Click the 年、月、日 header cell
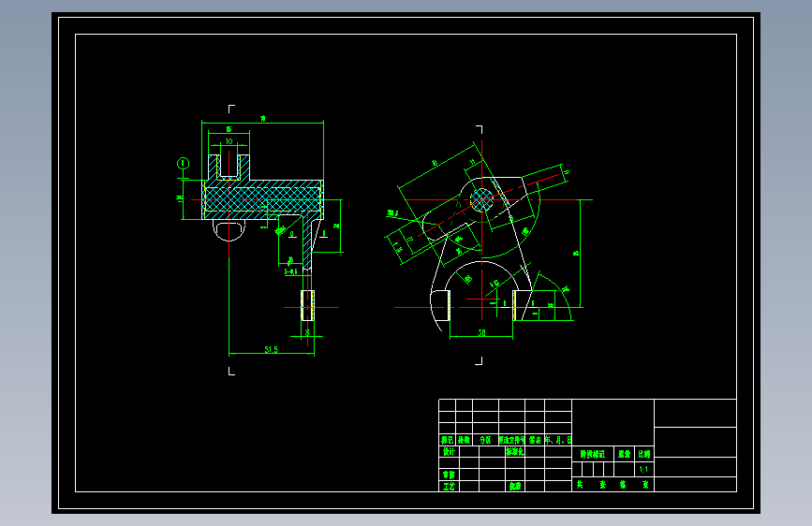 tap(558, 440)
